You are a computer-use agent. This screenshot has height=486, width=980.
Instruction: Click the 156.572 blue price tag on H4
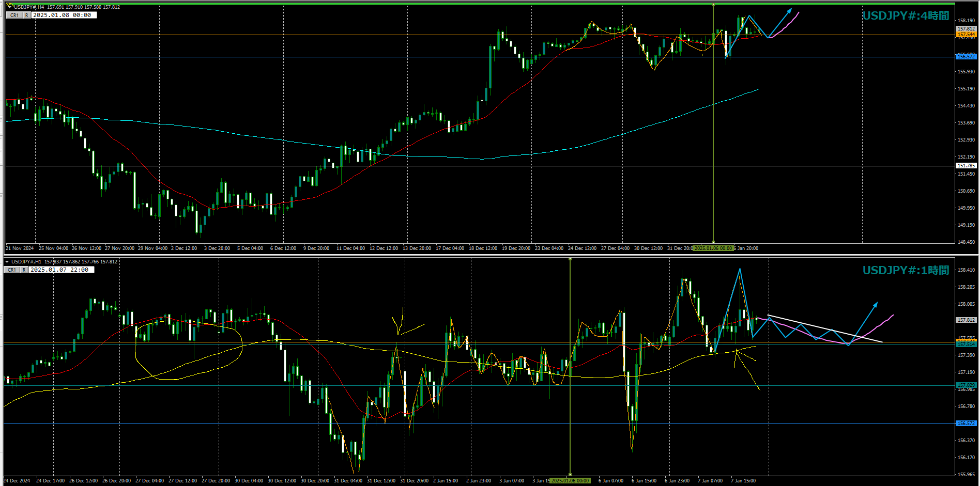pyautogui.click(x=966, y=56)
